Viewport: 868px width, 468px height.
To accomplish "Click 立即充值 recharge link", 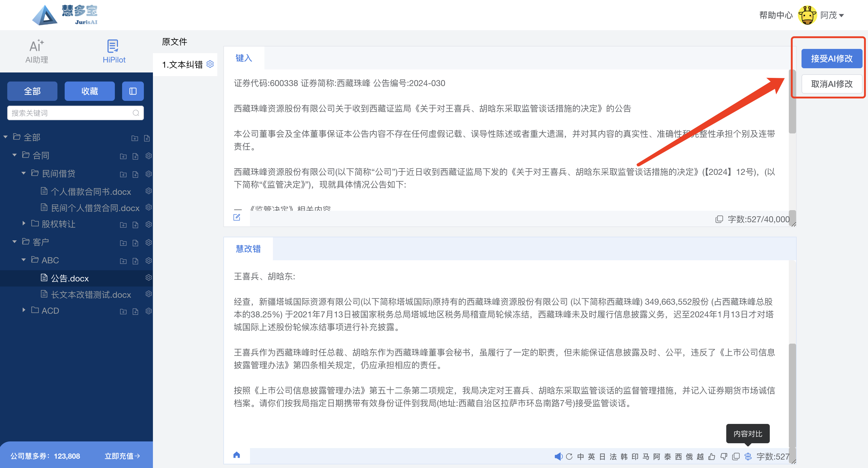I will [x=122, y=456].
